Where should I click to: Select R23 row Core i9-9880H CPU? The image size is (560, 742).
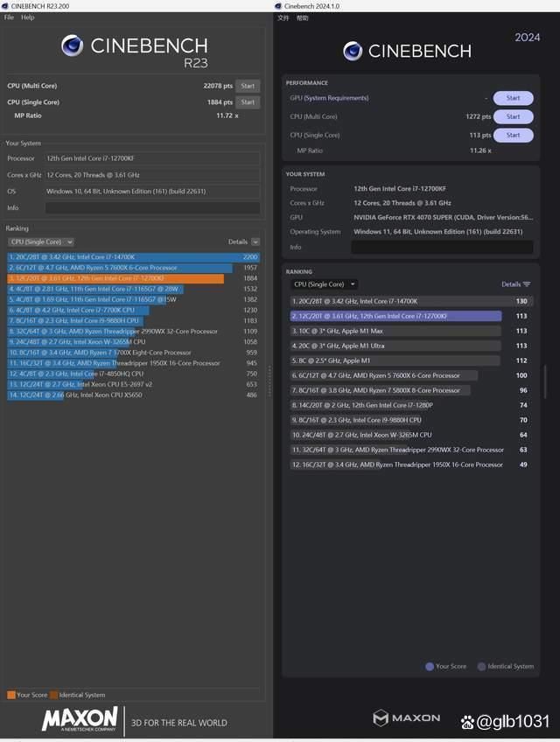pyautogui.click(x=134, y=321)
